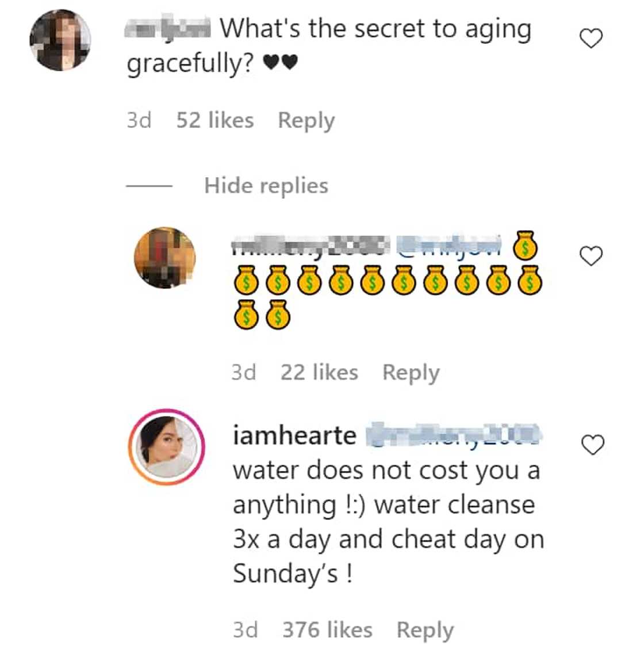This screenshot has width=644, height=654.
Task: Like the "aging gracefully" comment with heart icon
Action: pos(591,39)
